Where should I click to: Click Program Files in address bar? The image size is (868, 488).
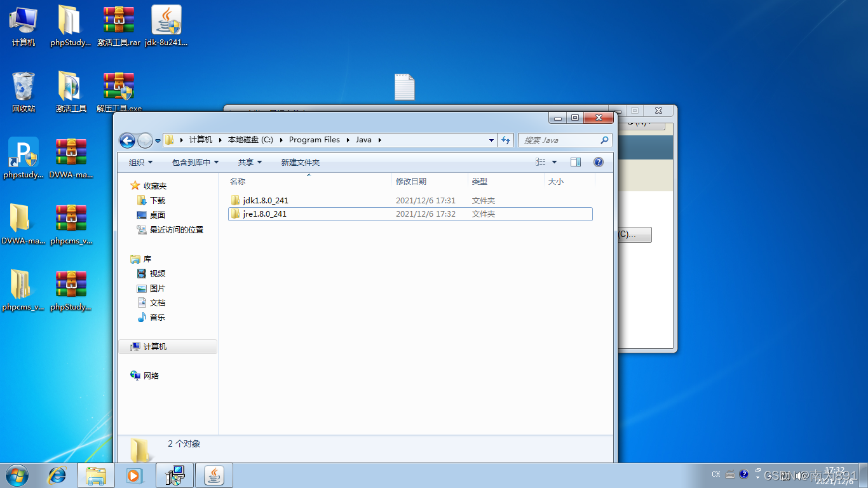(x=315, y=140)
